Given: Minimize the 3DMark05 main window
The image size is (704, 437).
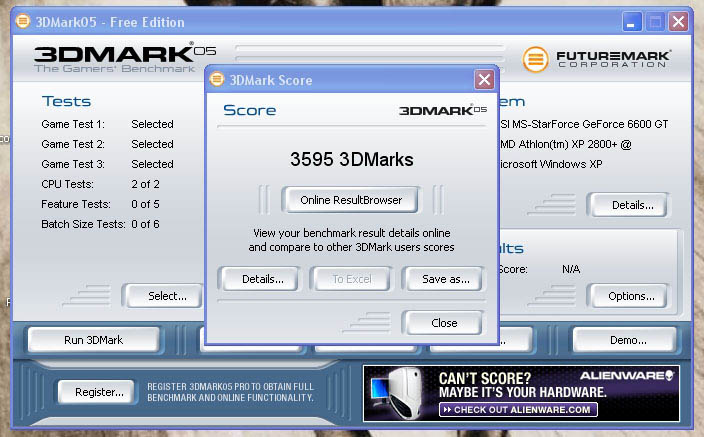Looking at the screenshot, I should 631,22.
